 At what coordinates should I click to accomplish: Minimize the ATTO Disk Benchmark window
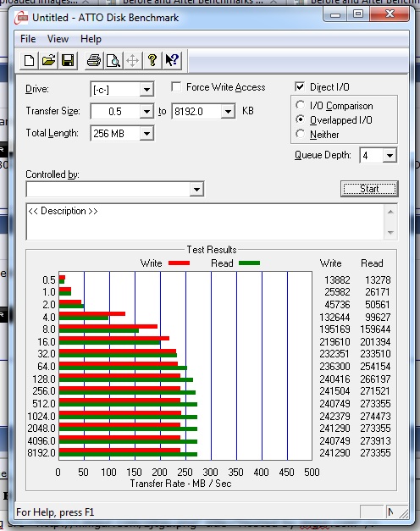[335, 14]
